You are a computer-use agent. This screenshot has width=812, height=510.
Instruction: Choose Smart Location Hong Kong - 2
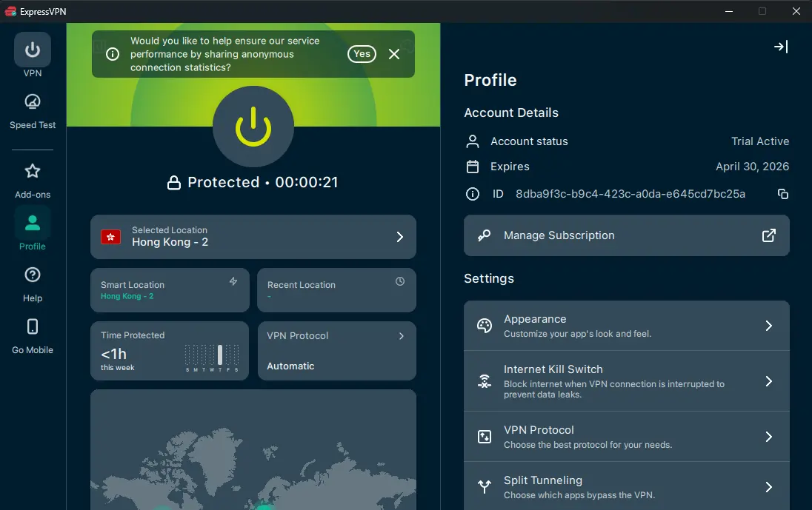(170, 289)
